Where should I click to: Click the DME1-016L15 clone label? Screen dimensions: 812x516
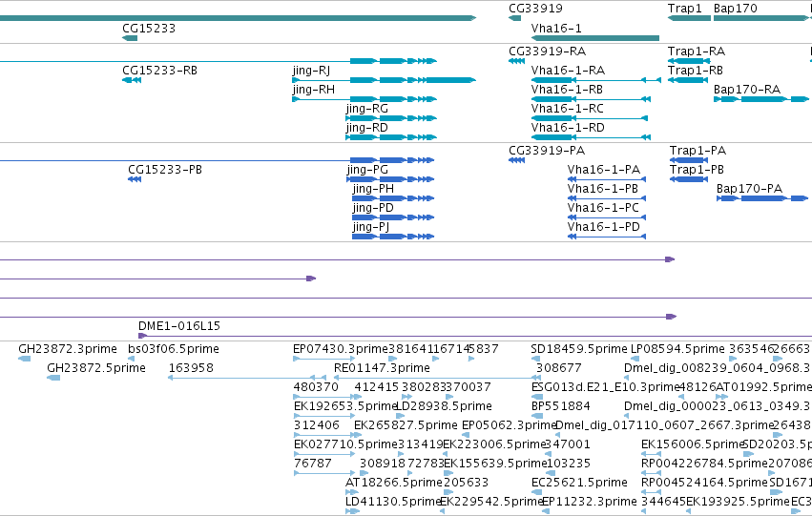[x=179, y=326]
